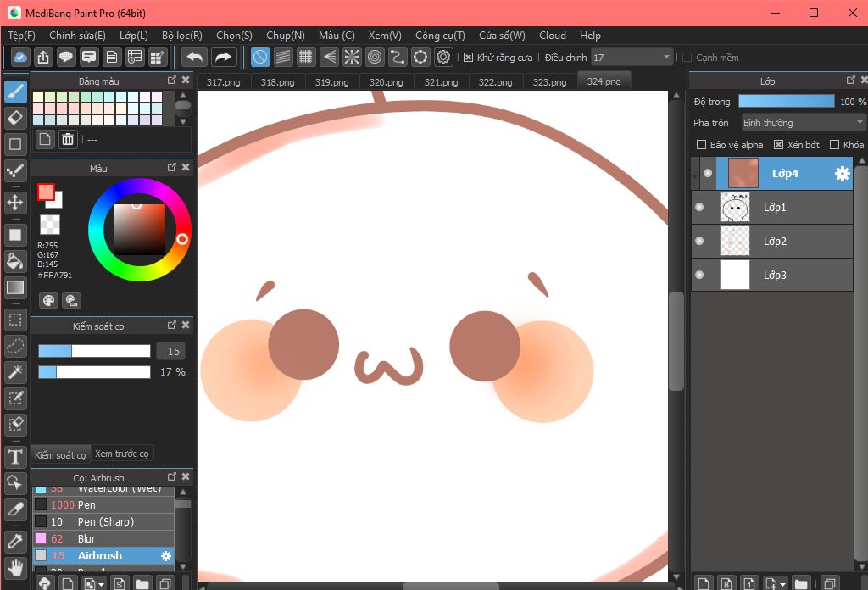Expand new layer type dropdown arrow

(x=782, y=584)
